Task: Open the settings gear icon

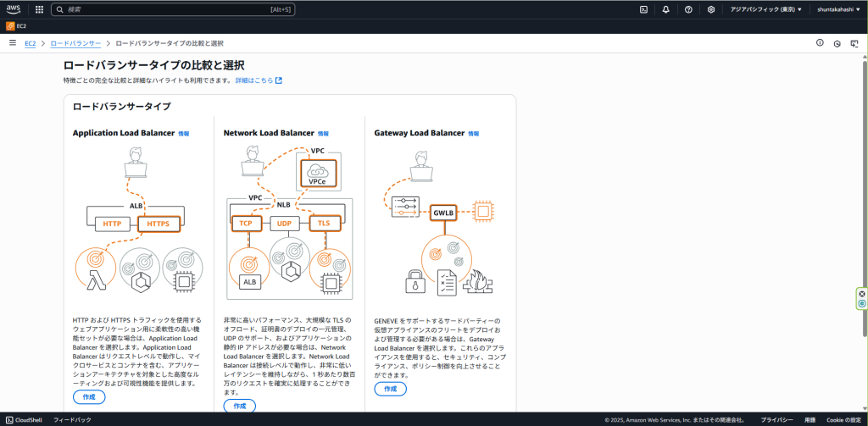Action: click(711, 9)
